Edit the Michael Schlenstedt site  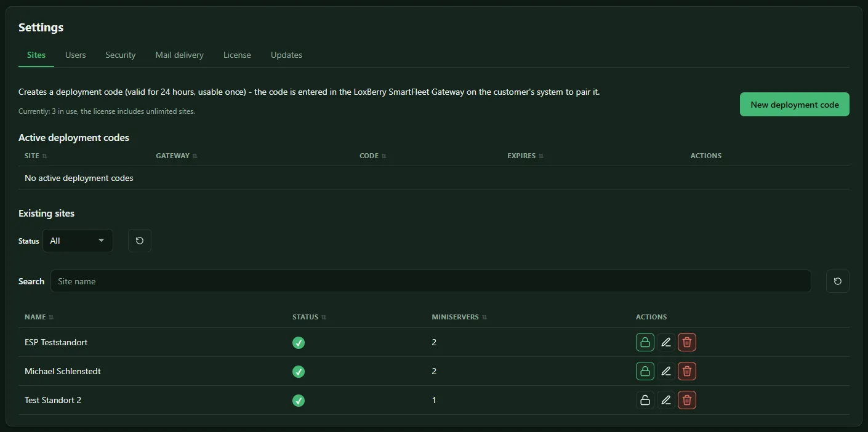point(665,371)
